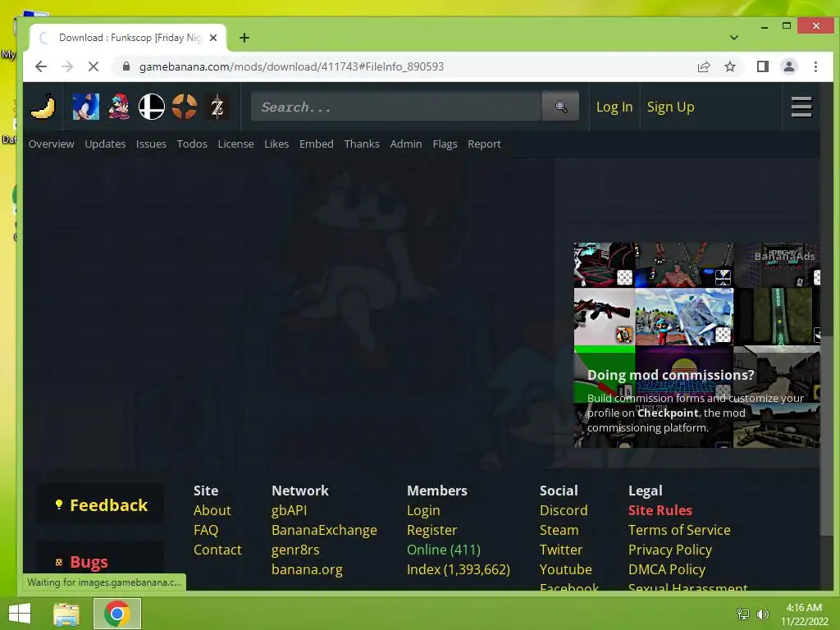Screen dimensions: 840x630
Task: Open the Privacy Policy link
Action: click(670, 550)
